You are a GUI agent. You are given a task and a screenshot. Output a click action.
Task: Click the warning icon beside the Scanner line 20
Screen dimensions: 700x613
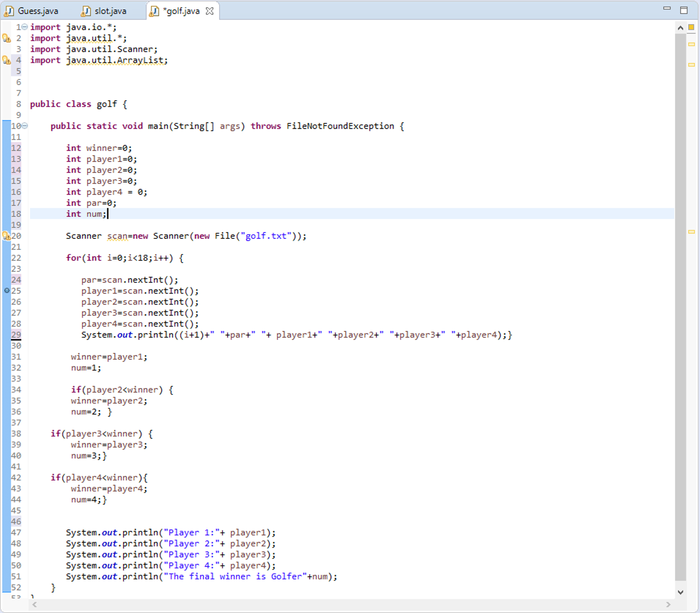pos(5,236)
